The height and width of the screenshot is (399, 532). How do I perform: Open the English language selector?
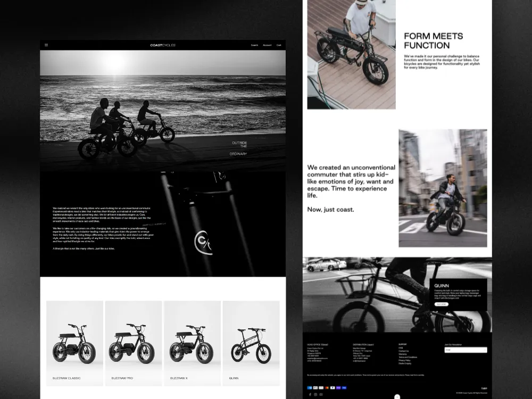point(484,388)
